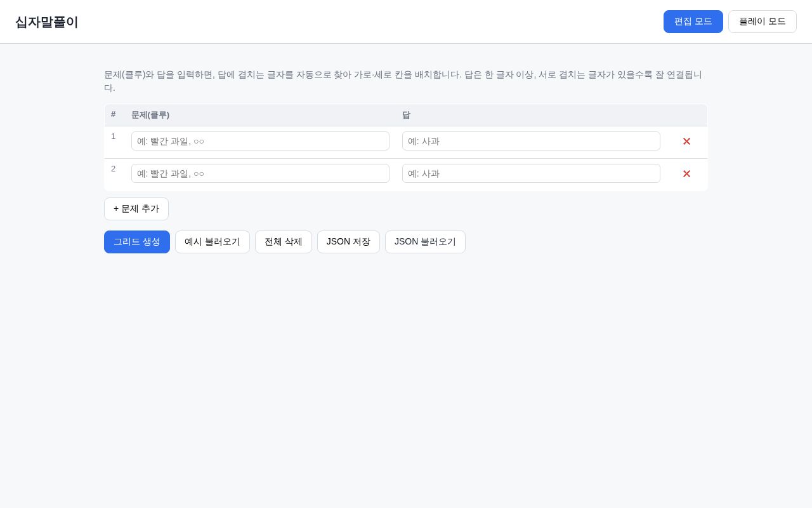
Task: Switch to 편집 모드 tab
Action: click(x=693, y=22)
